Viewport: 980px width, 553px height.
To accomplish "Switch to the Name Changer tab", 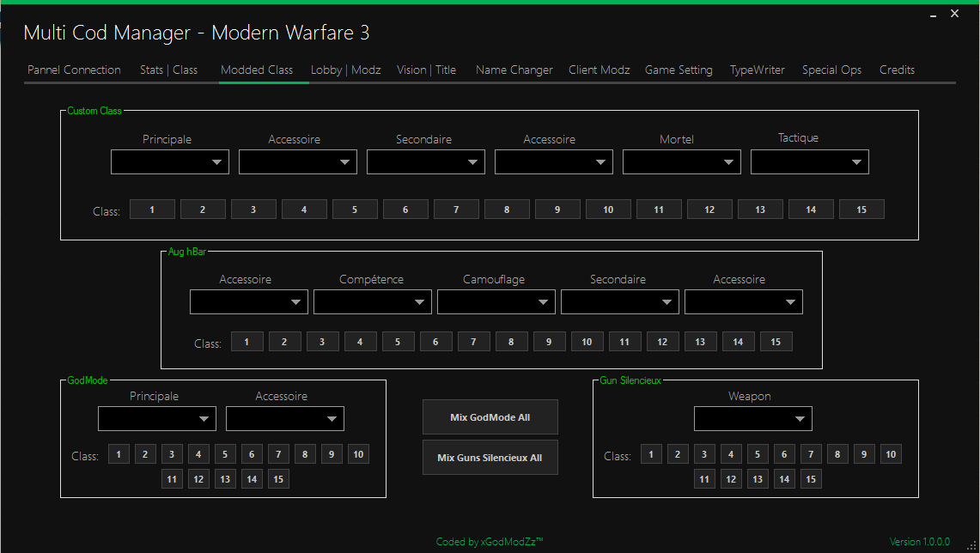I will point(514,70).
